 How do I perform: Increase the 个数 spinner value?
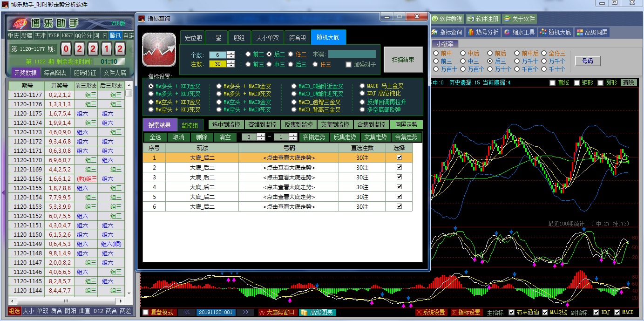tap(230, 53)
